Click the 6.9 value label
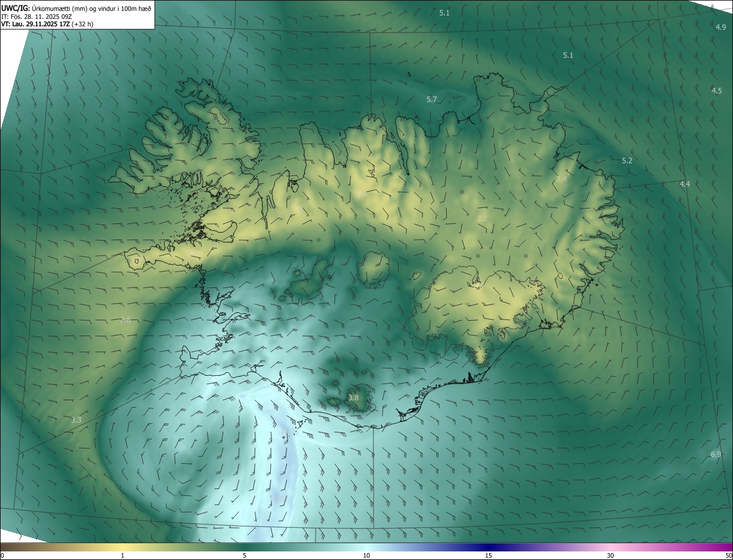733x560 pixels. point(716,454)
